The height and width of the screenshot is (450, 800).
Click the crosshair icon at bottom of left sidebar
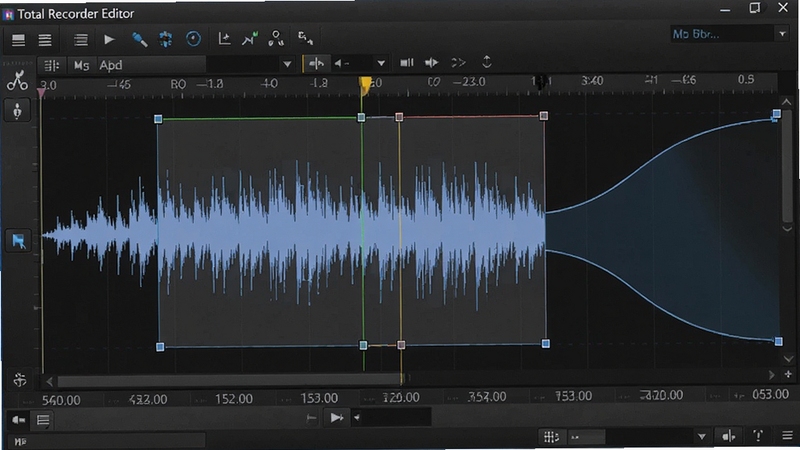tap(20, 380)
